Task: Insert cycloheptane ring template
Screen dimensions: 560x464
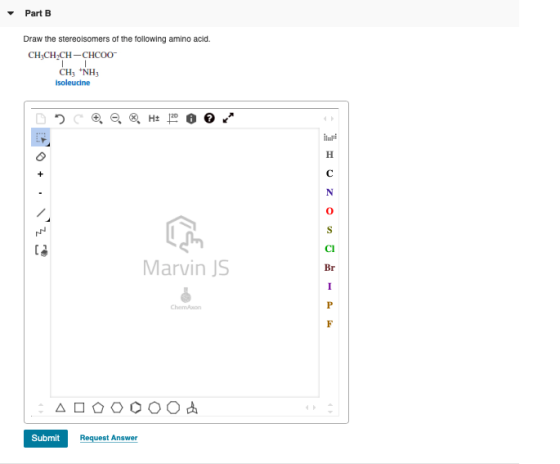Action: [x=154, y=408]
